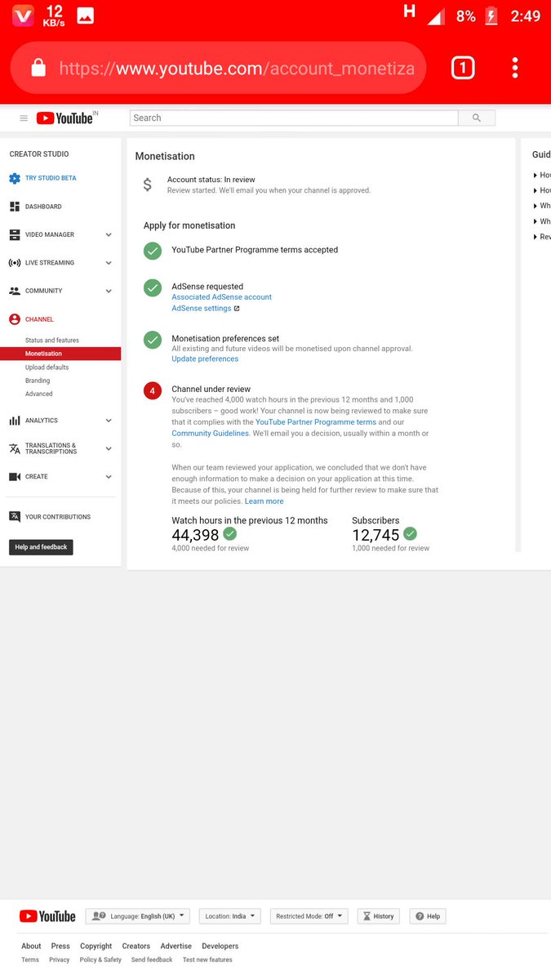
Task: Tap the battery icon in status bar
Action: 491,16
